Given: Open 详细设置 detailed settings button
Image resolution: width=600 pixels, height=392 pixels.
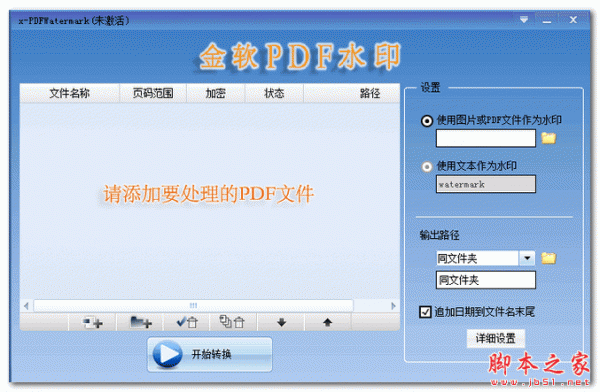Looking at the screenshot, I should [x=496, y=338].
